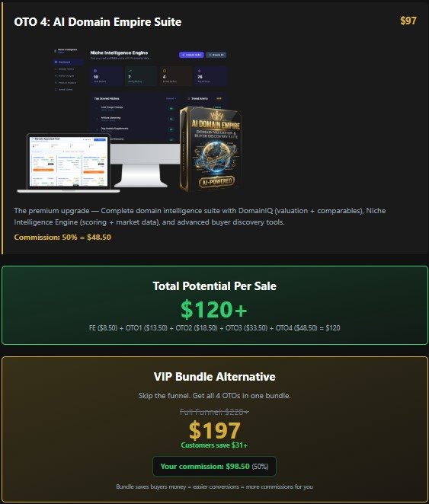Click the VIP Bundle Alternative heading

215,376
